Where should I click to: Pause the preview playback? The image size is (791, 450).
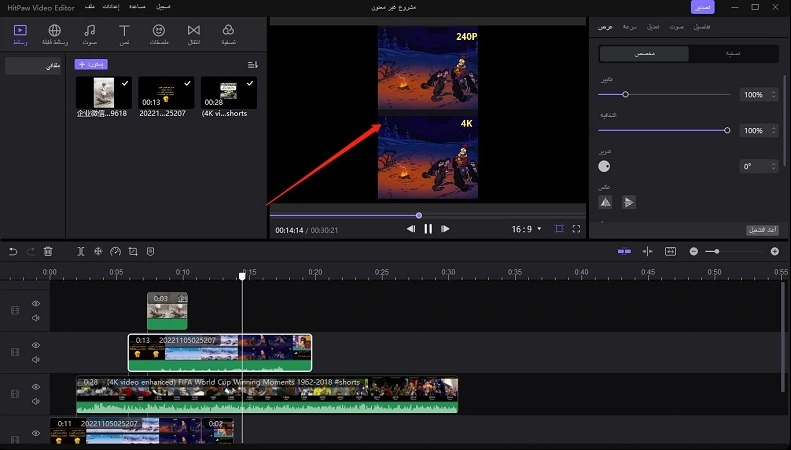[x=428, y=229]
